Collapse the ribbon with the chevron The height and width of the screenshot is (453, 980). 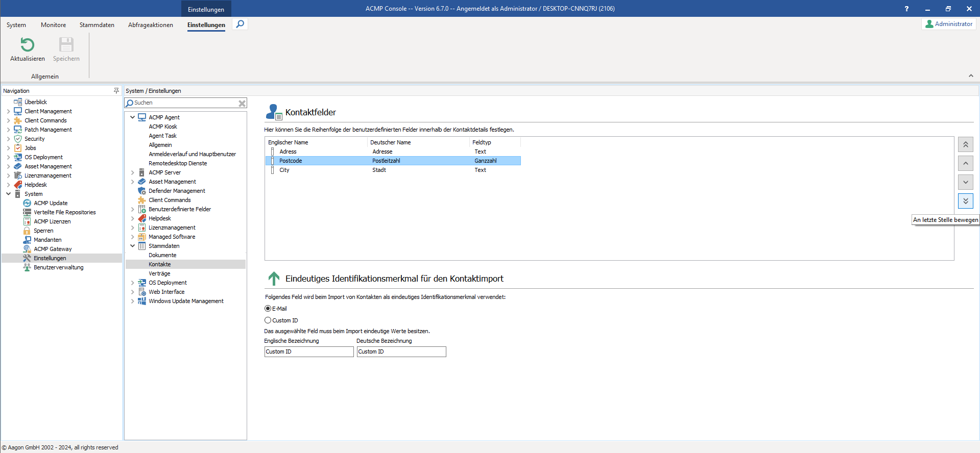coord(971,76)
